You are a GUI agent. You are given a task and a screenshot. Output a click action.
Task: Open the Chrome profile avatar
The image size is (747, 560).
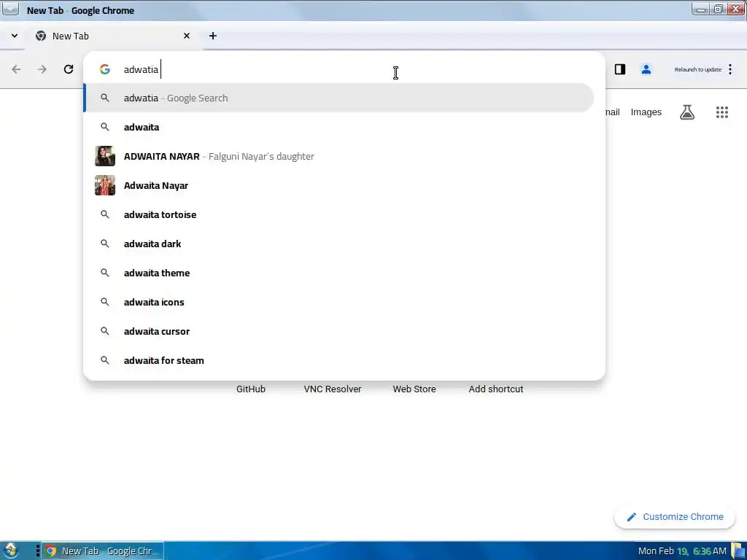(646, 69)
